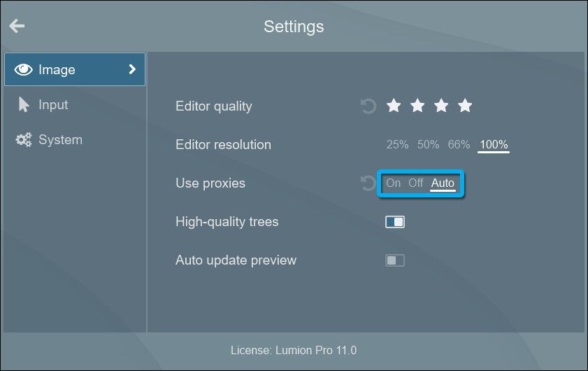Enable the Auto update preview switch
The image size is (588, 371).
[395, 260]
